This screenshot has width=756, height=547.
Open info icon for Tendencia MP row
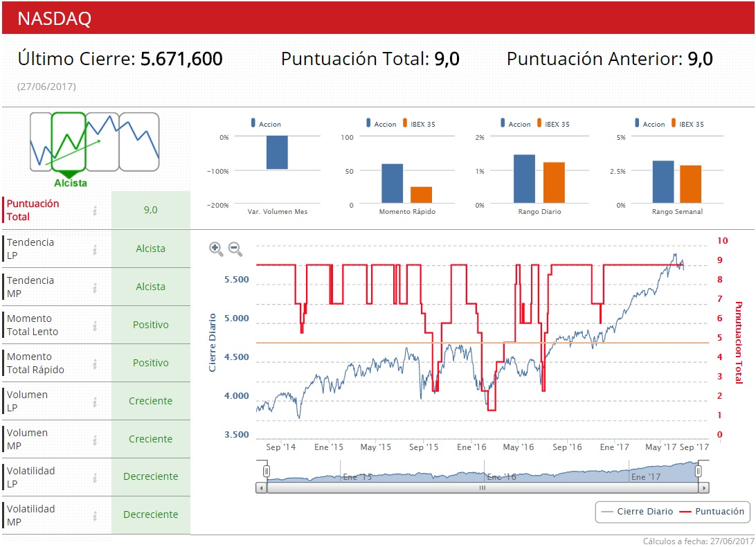tap(95, 287)
